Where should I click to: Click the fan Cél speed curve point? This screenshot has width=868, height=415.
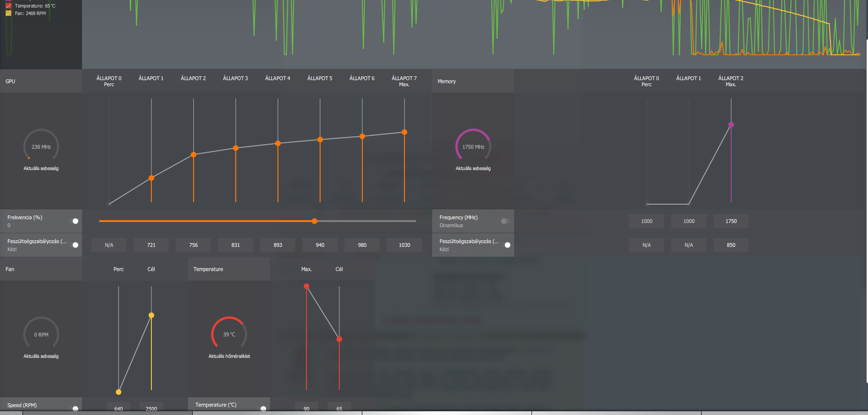point(151,315)
